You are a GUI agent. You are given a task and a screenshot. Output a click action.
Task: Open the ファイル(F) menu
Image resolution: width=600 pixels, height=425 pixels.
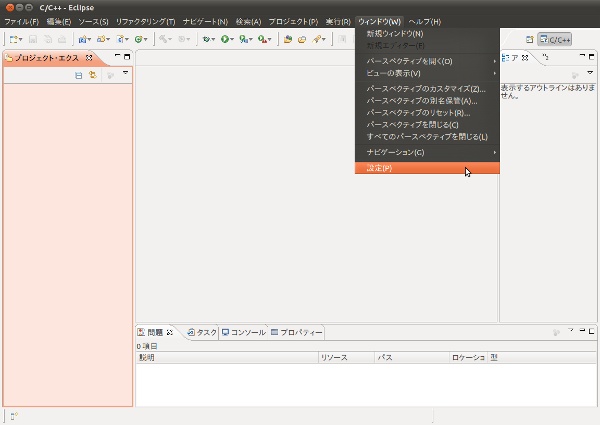click(22, 22)
